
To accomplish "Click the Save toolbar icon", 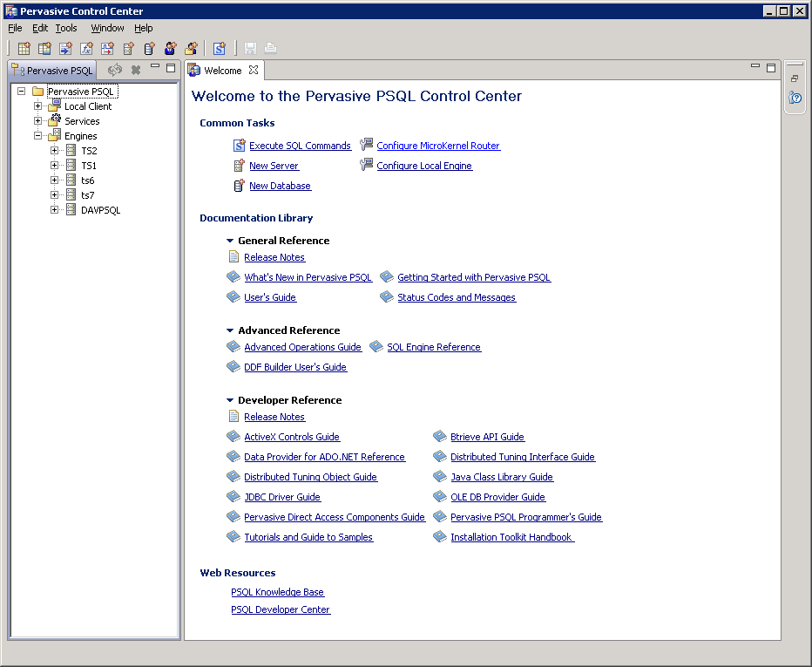I will point(250,48).
